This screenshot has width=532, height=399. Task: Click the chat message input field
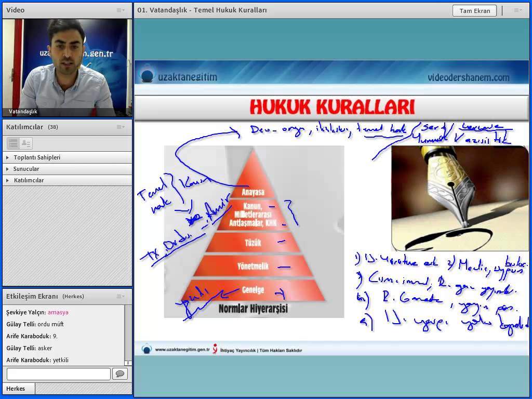(59, 374)
